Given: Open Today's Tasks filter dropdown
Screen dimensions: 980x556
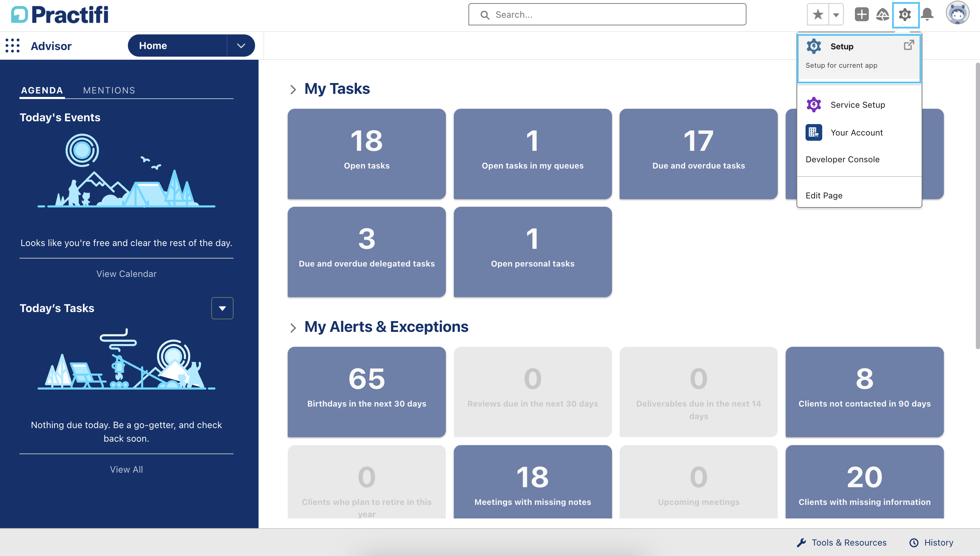Looking at the screenshot, I should point(222,308).
